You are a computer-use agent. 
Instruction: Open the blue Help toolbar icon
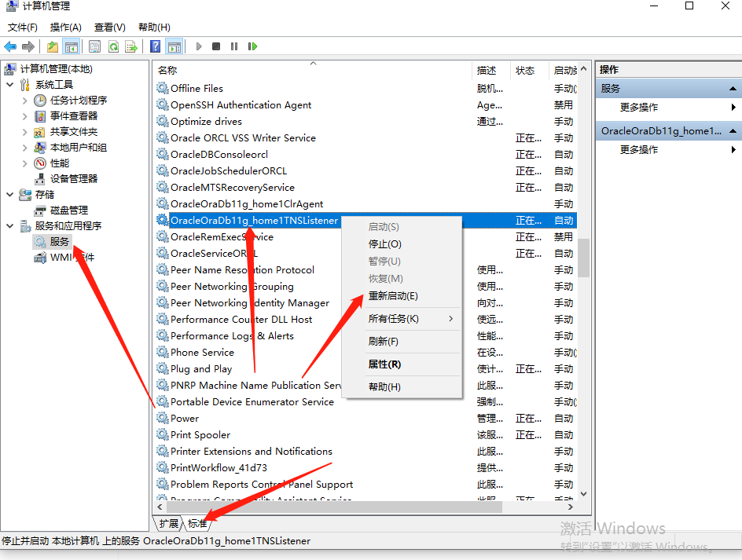pyautogui.click(x=155, y=46)
